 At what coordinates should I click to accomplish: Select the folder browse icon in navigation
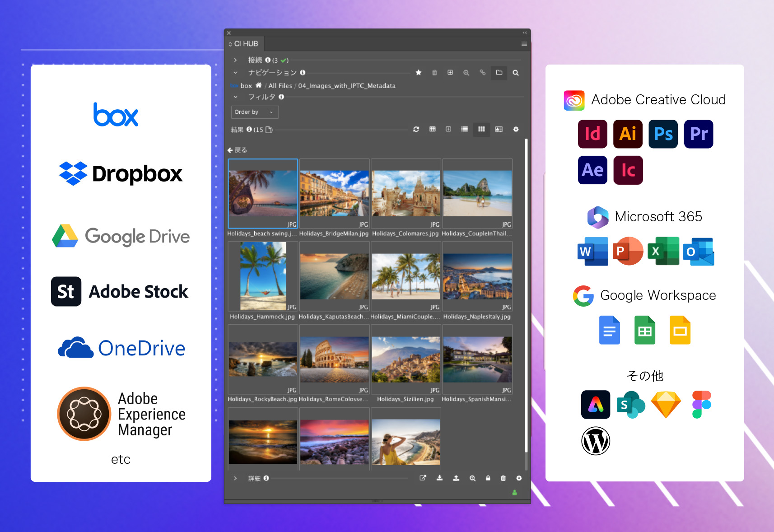point(499,72)
